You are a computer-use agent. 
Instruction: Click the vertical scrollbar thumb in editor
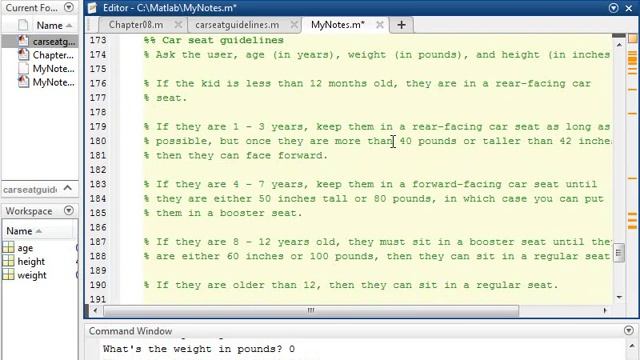click(619, 253)
